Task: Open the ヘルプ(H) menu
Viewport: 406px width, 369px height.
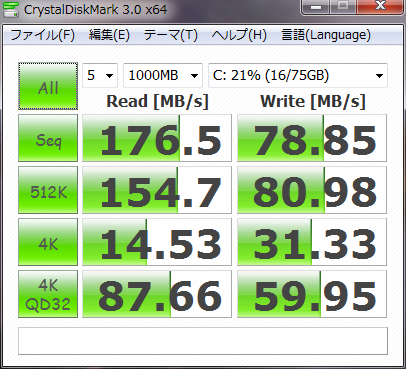Action: pos(239,35)
